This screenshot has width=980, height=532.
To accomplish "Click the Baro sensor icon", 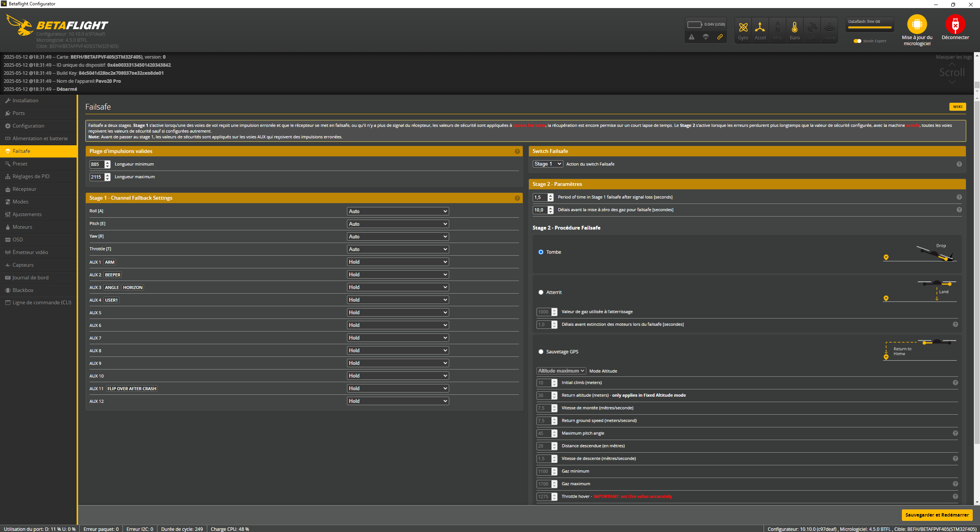I will pyautogui.click(x=795, y=28).
